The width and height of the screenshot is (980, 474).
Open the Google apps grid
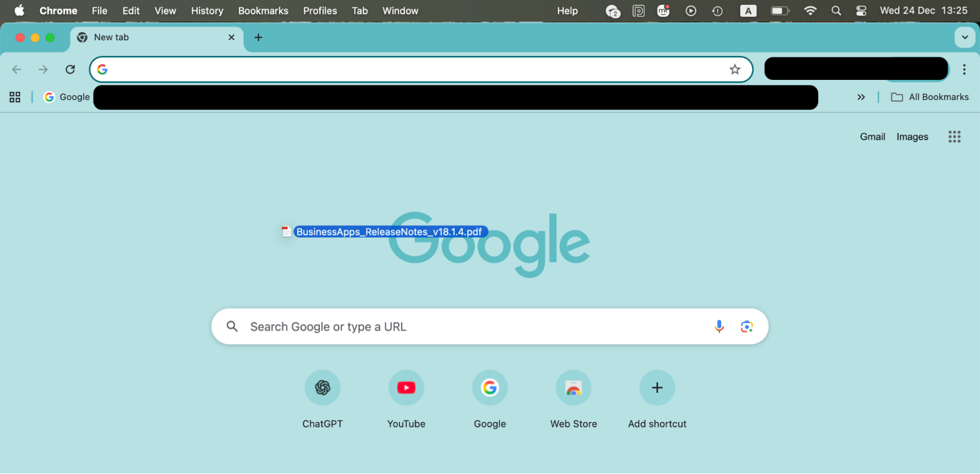[954, 136]
